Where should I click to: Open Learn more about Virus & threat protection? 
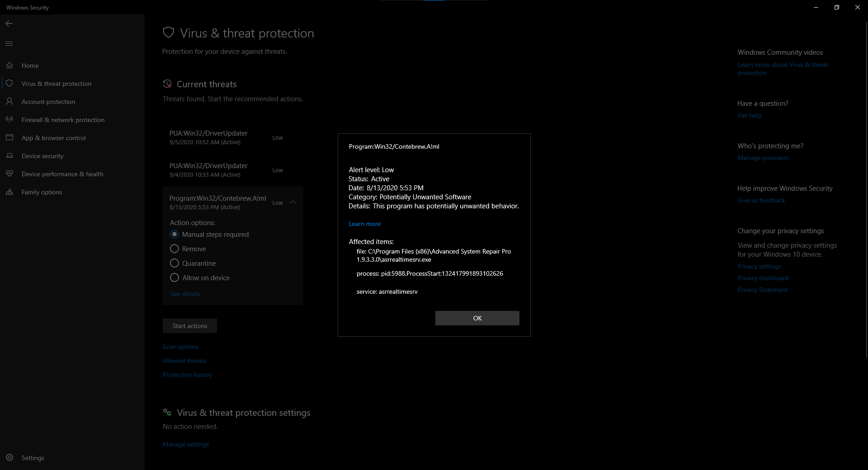(x=783, y=69)
